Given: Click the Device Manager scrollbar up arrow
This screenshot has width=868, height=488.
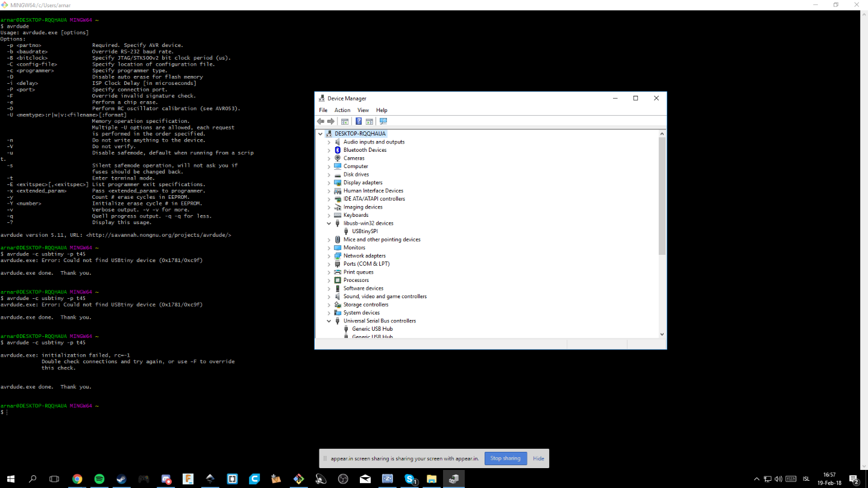Looking at the screenshot, I should tap(662, 134).
